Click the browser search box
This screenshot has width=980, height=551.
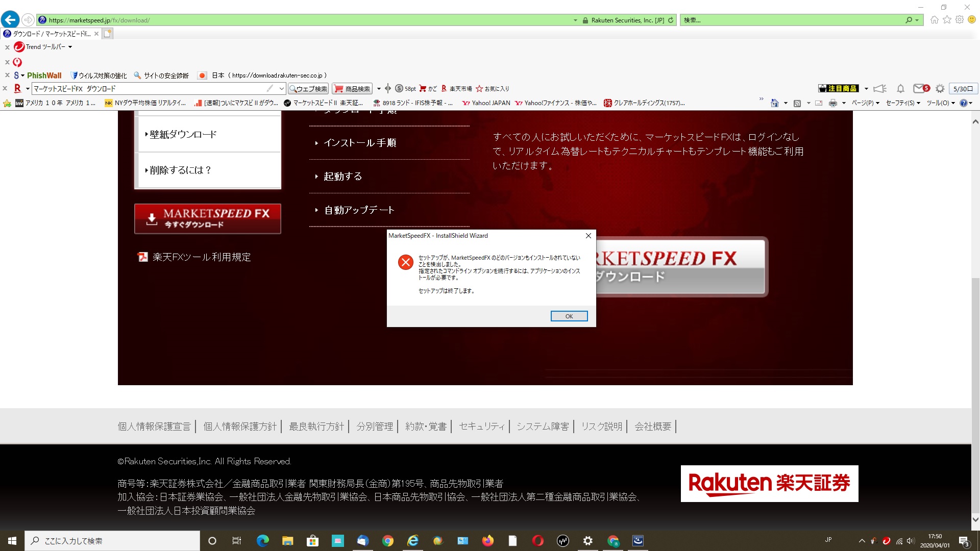pos(791,20)
